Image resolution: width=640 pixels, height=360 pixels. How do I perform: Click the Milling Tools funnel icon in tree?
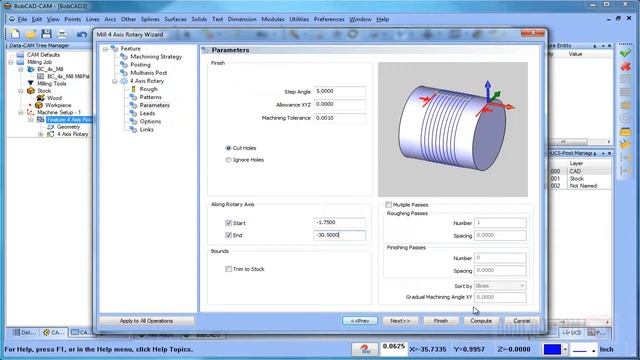click(31, 83)
